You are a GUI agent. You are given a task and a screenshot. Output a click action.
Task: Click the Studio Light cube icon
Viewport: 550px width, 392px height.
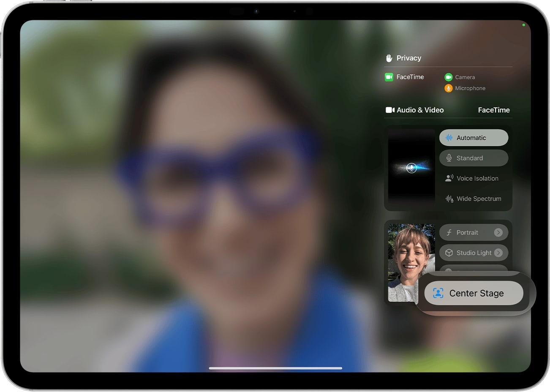(449, 253)
